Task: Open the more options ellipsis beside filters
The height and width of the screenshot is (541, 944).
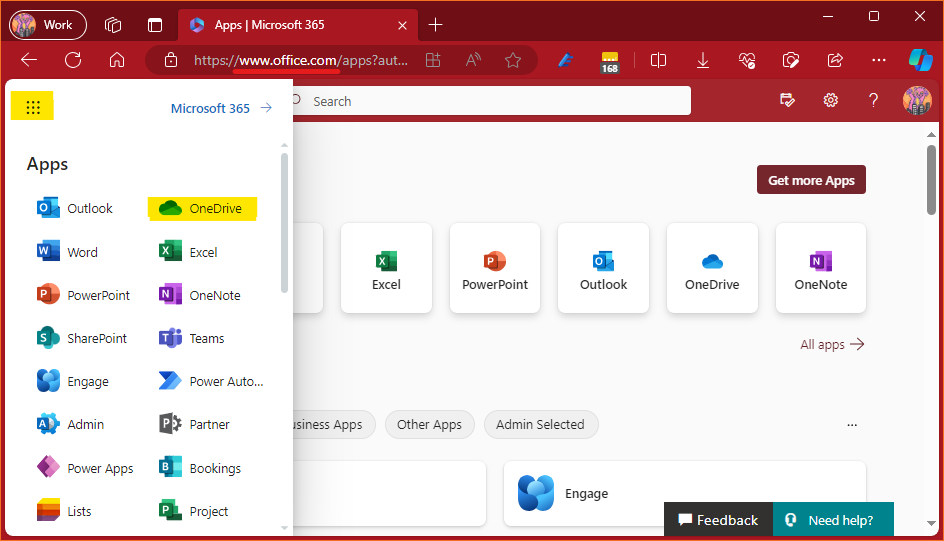Action: coord(852,425)
